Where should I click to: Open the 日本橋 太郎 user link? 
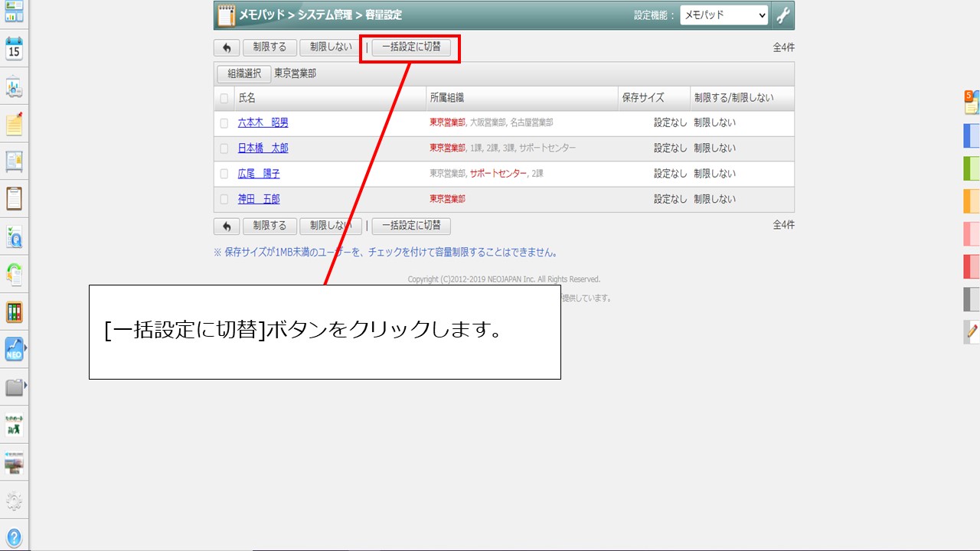point(263,148)
